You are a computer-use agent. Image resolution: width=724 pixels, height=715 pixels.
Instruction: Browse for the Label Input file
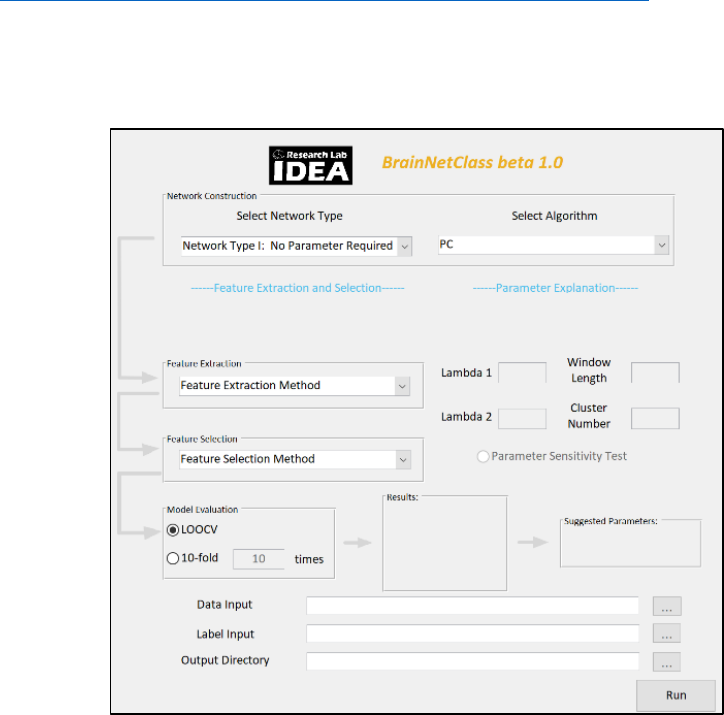(x=667, y=633)
